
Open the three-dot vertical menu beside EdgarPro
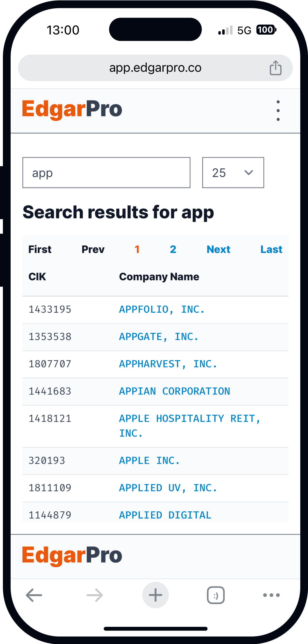click(x=278, y=111)
